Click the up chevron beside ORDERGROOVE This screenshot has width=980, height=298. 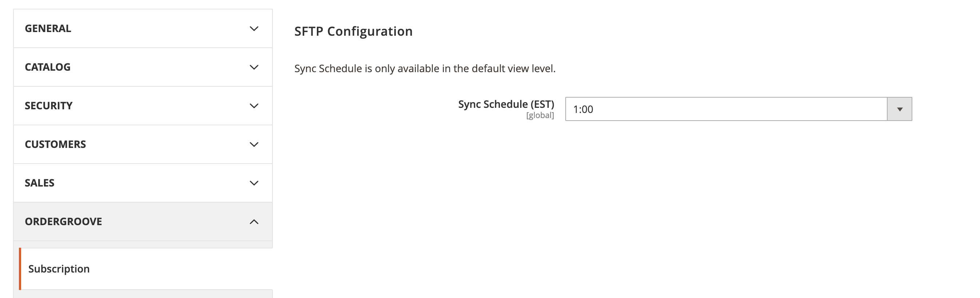(x=254, y=222)
